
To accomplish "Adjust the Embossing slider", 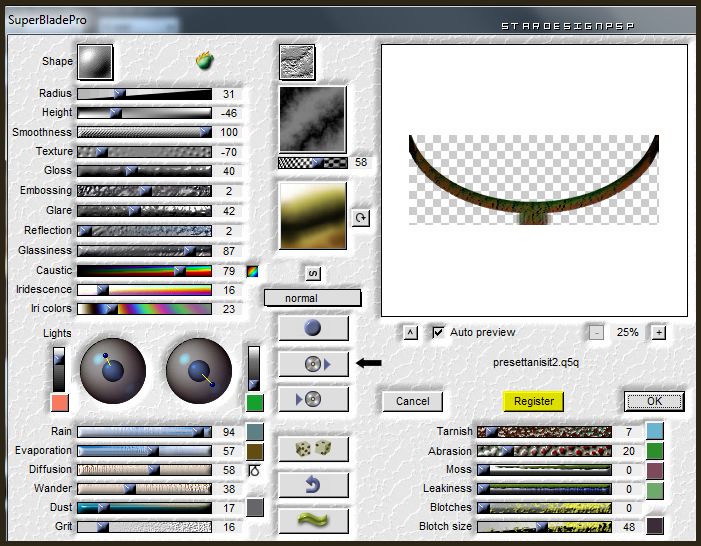I will pyautogui.click(x=144, y=191).
